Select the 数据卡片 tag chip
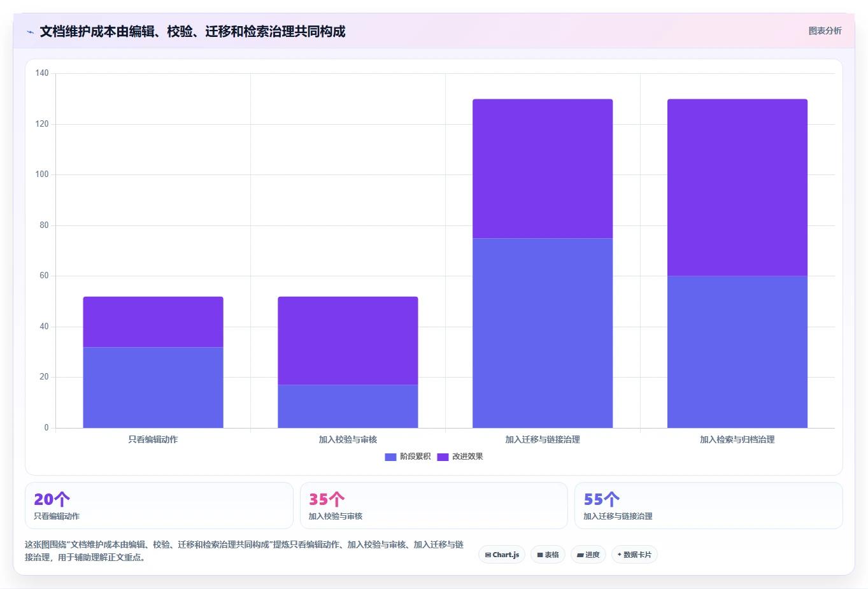 (x=634, y=555)
